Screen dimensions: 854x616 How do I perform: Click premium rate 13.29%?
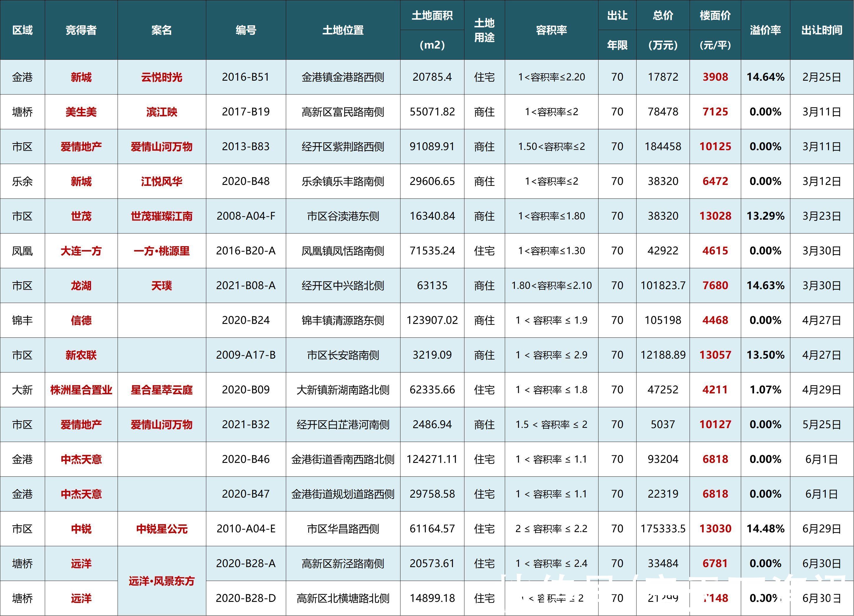765,216
